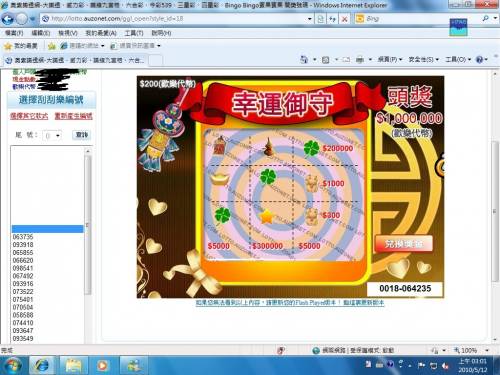The image size is (500, 375).
Task: Click the browser Back arrow button
Action: click(7, 19)
